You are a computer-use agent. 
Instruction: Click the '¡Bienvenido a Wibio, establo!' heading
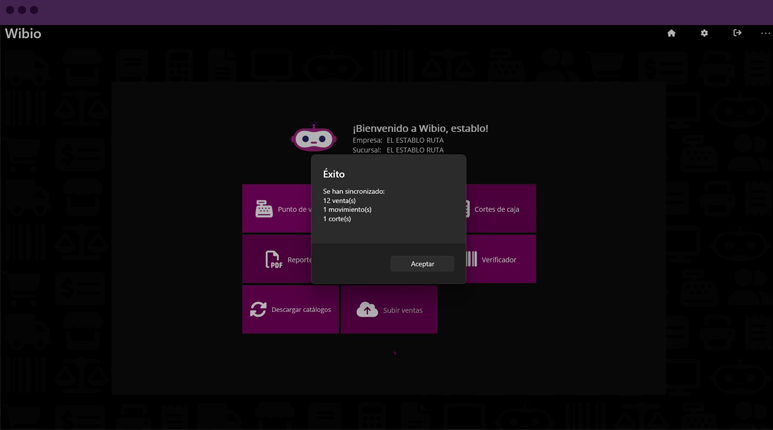coord(420,128)
